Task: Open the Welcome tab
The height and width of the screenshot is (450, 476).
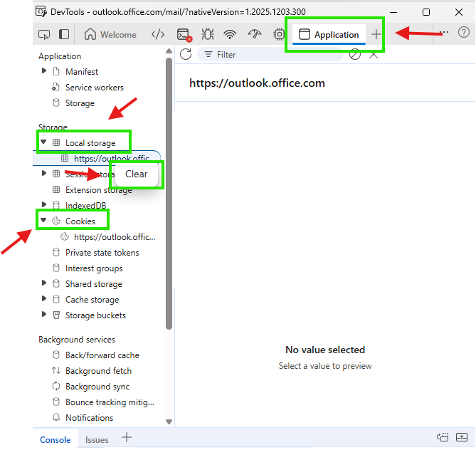Action: coord(110,35)
